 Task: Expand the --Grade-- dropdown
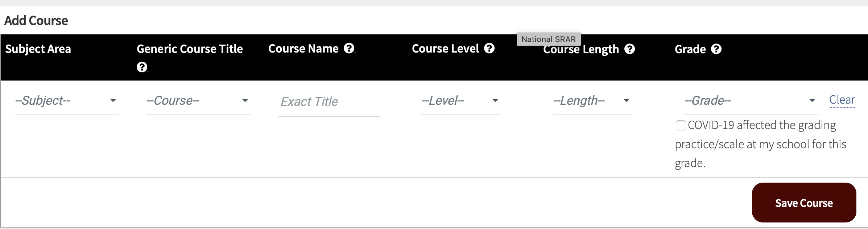point(751,101)
